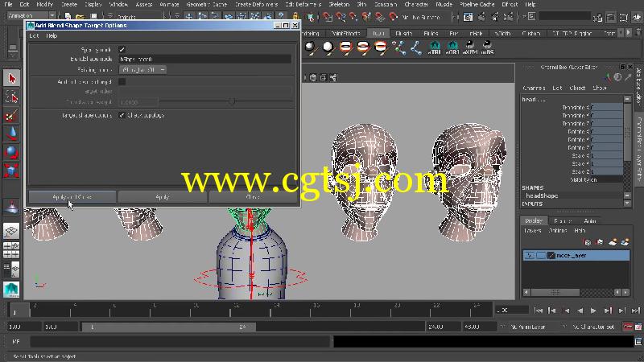The image size is (644, 362).
Task: Open Edit menu in Blend Shape options
Action: coord(34,35)
